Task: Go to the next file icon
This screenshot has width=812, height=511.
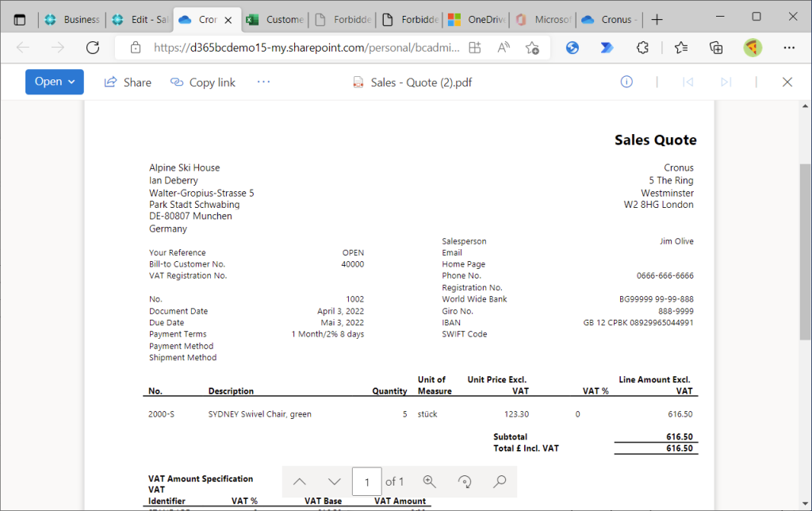Action: [x=726, y=82]
